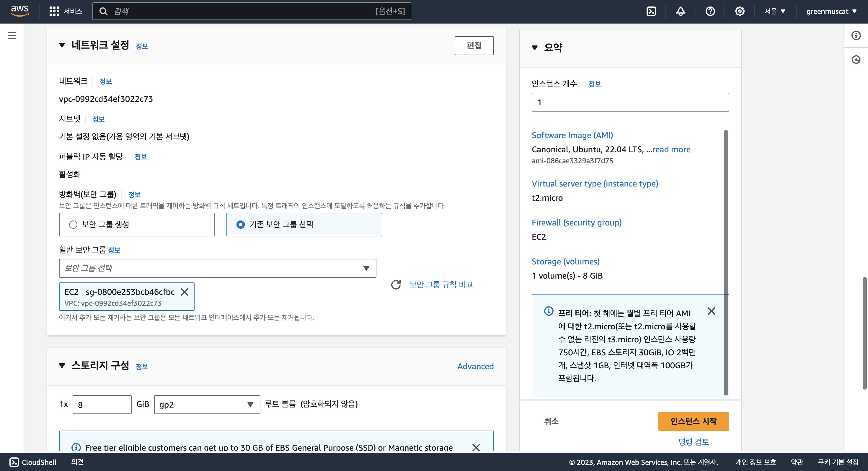Launch CloudShell from the top bar icon

click(651, 12)
